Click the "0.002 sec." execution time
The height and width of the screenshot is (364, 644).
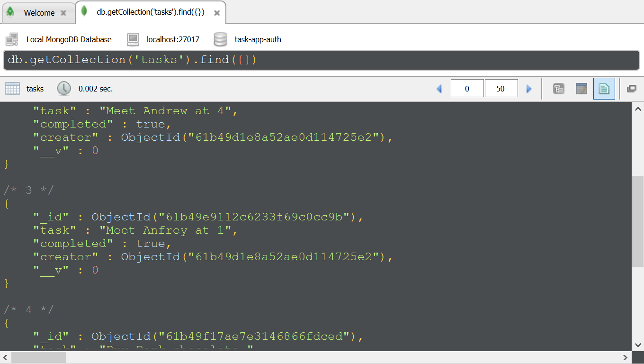(96, 89)
